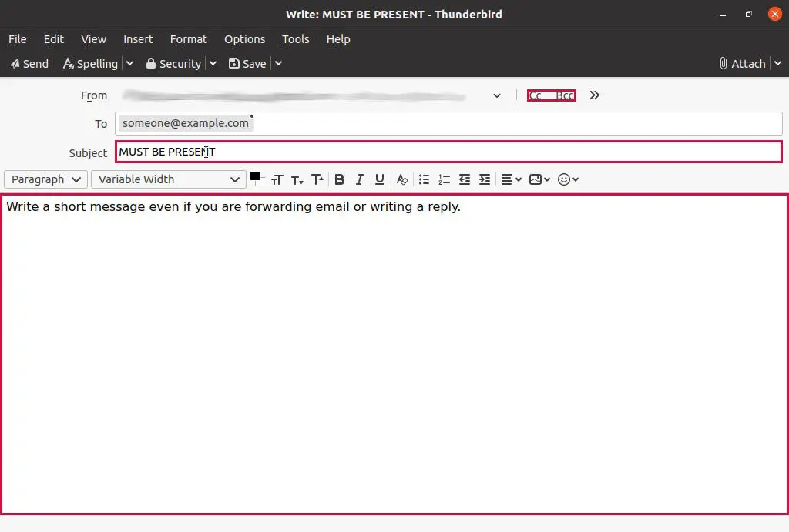Open the text alignment dropdown
Viewport: 789px width, 532px height.
512,179
